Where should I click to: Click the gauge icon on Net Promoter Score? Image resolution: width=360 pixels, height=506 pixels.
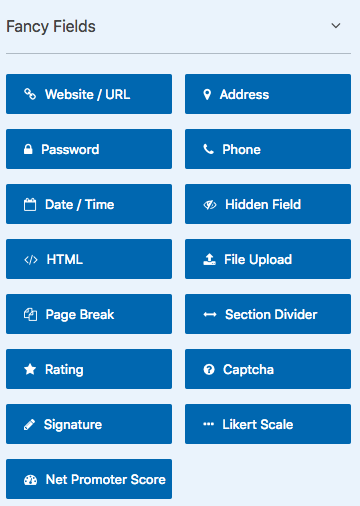coord(30,480)
